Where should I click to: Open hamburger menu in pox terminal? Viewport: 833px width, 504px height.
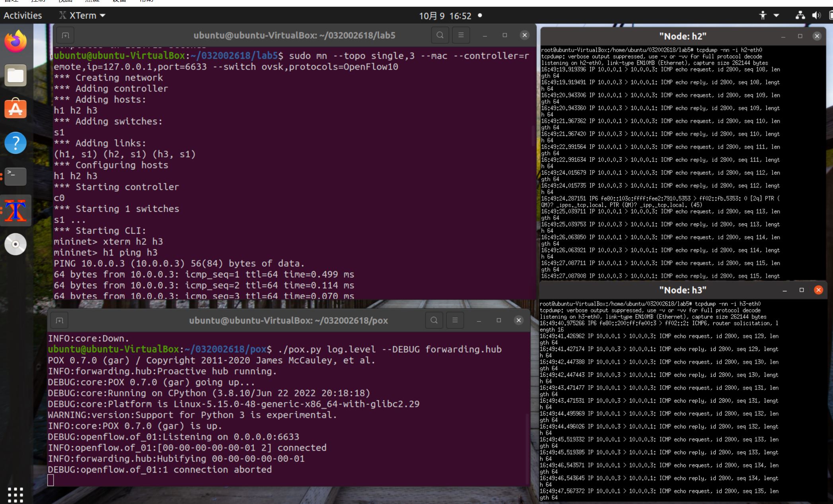455,320
